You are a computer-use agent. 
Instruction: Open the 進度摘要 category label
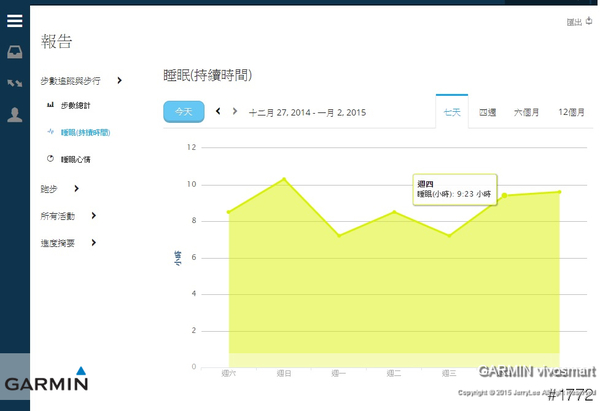click(x=57, y=243)
